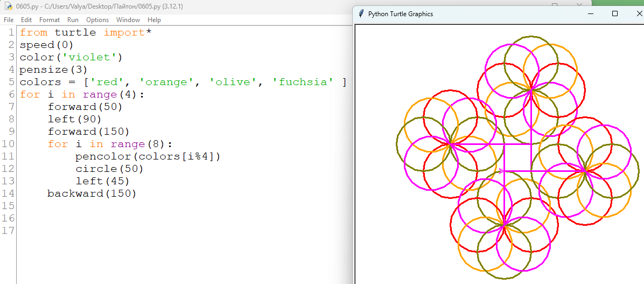Screen dimensions: 644x284
Task: Open the Options menu
Action: click(x=97, y=20)
